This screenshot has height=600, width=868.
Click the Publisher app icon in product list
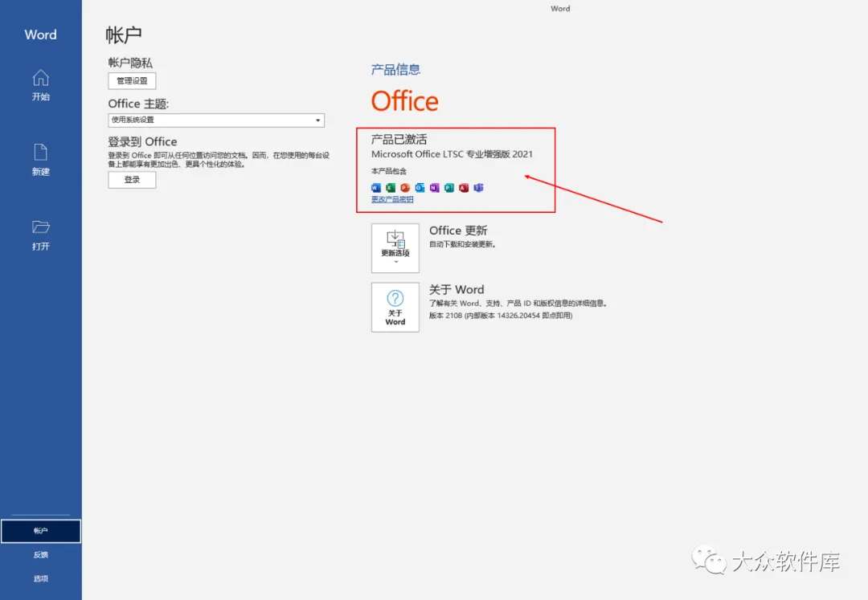coord(449,188)
